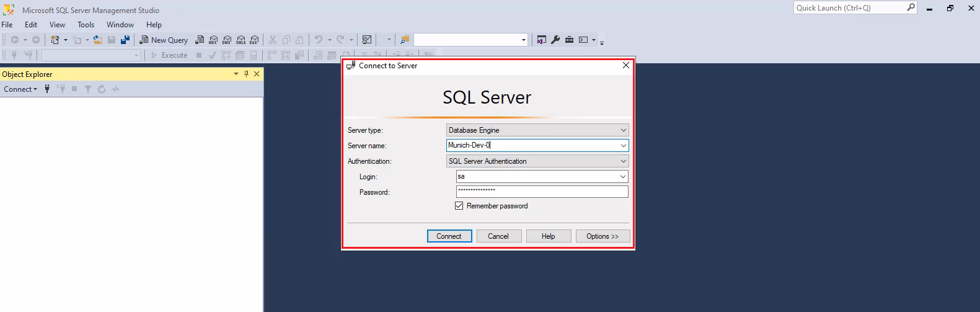Open the Object Explorer window position dropdown arrow
The image size is (980, 312).
236,74
